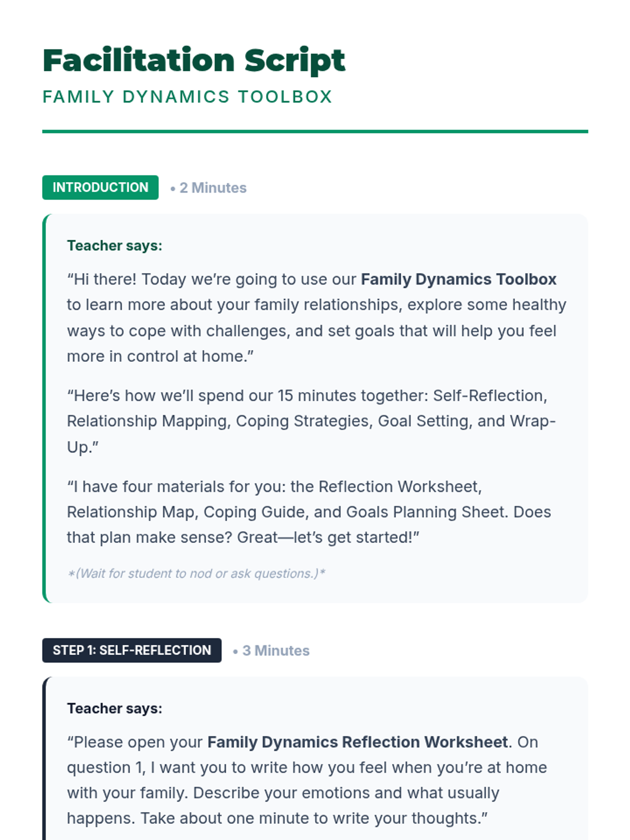Click the green left border of introduction card
This screenshot has width=630, height=840.
tap(44, 408)
